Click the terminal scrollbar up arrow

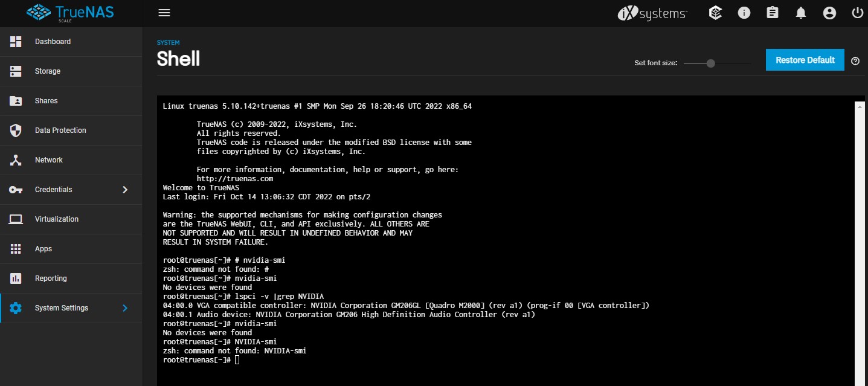[860, 106]
